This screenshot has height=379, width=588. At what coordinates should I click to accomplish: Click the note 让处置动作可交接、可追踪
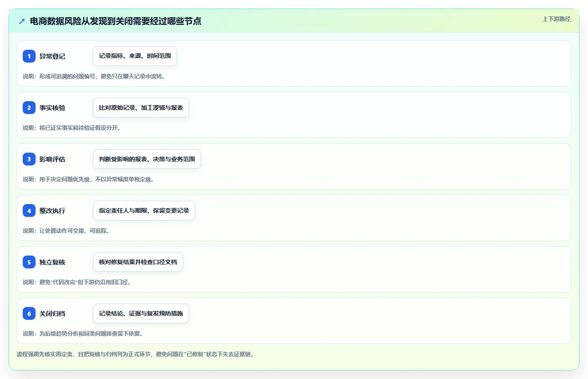66,231
